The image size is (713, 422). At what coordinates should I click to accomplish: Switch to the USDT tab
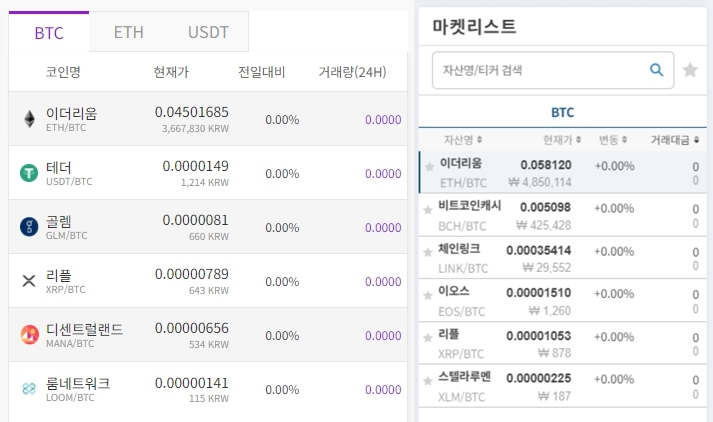pos(208,32)
